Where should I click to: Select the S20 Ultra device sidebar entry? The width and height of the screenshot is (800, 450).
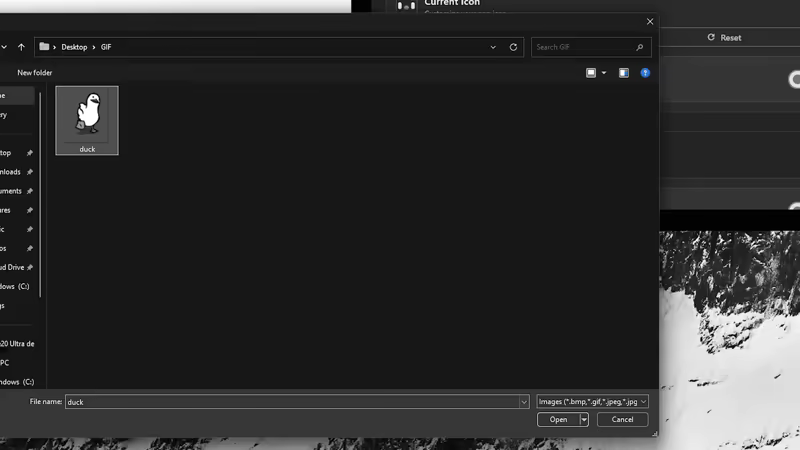click(17, 344)
